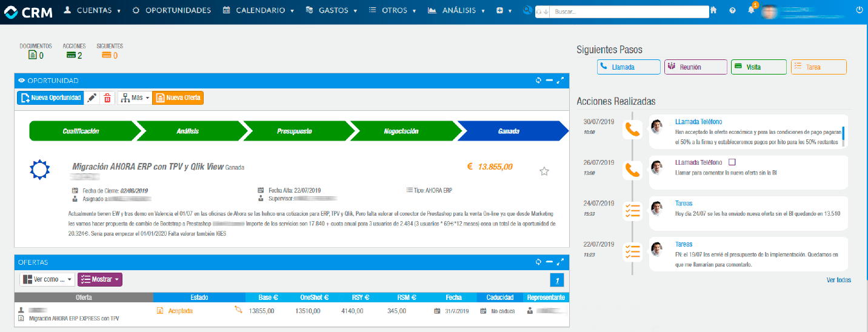Click the blue search magnifier icon

527,10
